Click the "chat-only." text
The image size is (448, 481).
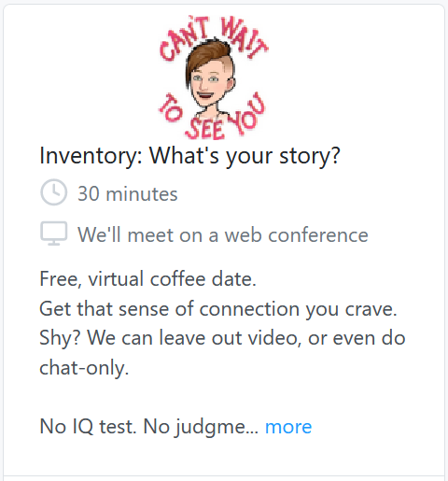84,368
